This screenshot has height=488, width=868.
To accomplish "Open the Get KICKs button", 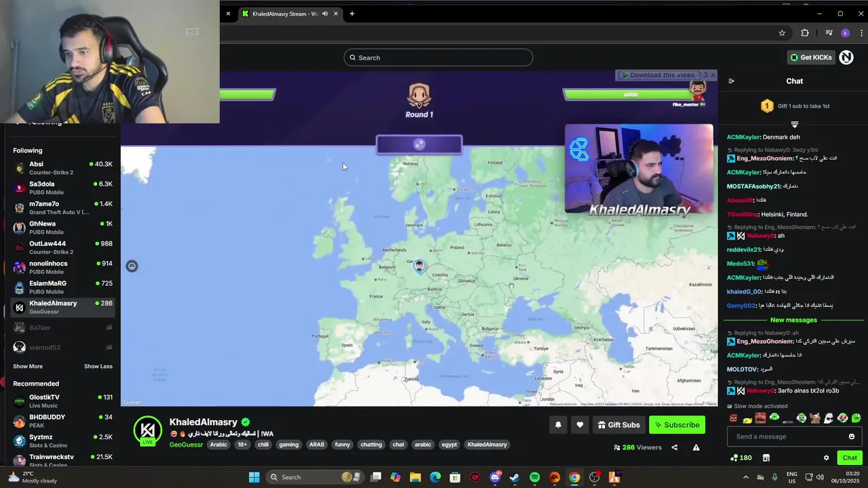I will pyautogui.click(x=811, y=58).
